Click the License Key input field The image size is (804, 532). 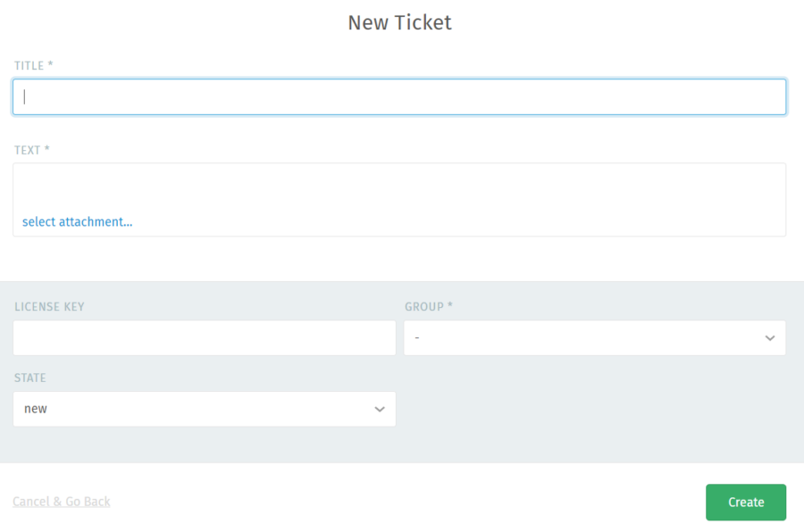tap(204, 337)
